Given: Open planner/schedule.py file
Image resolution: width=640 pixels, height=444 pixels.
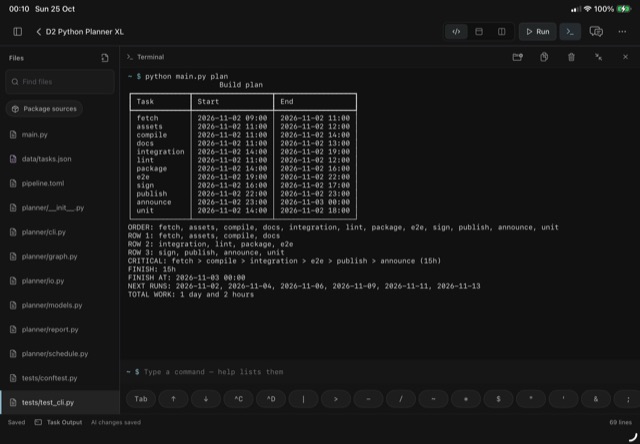Looking at the screenshot, I should coord(60,354).
